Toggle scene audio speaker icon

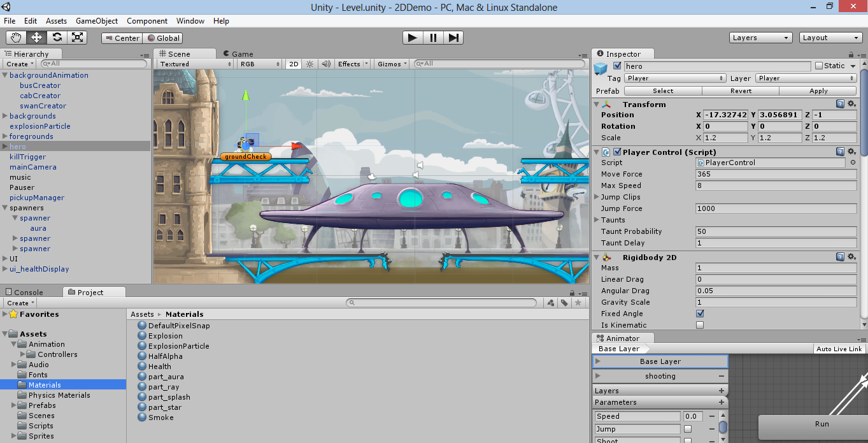point(325,64)
